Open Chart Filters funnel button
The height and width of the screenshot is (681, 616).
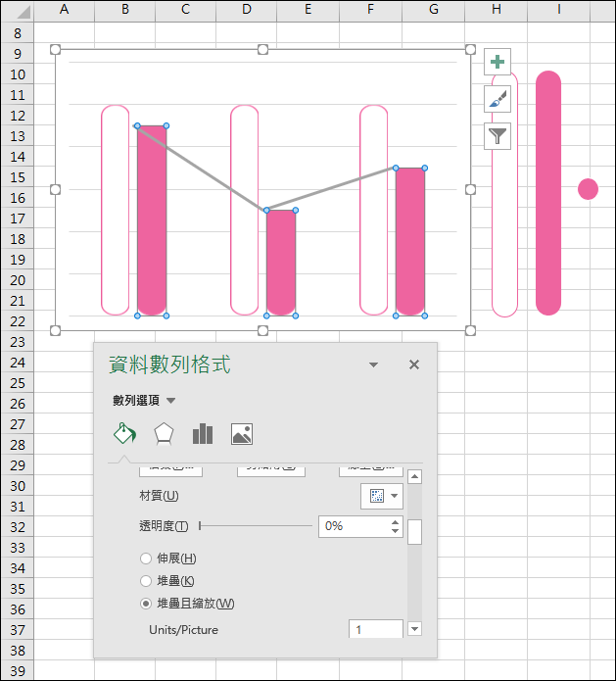click(498, 136)
